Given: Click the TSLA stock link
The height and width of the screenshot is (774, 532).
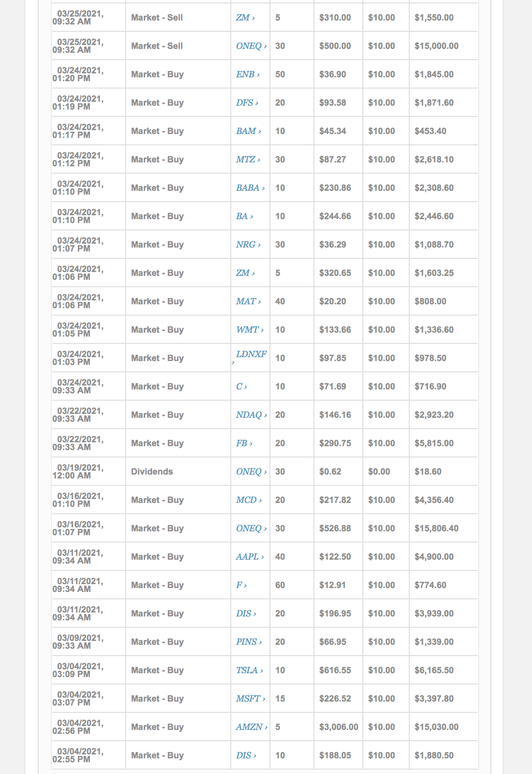Looking at the screenshot, I should tap(247, 670).
